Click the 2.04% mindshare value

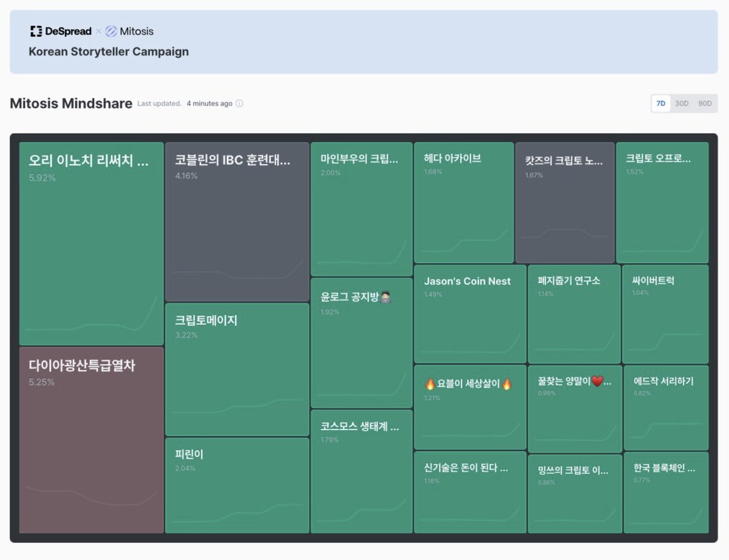185,468
